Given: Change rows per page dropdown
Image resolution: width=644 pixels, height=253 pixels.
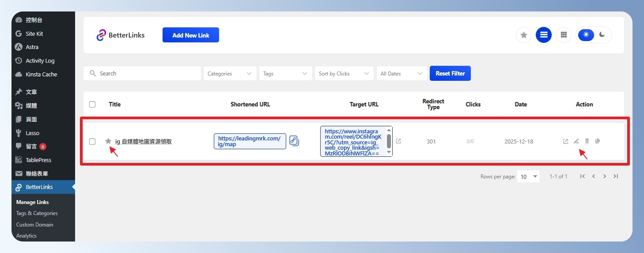Looking at the screenshot, I should click(x=529, y=177).
